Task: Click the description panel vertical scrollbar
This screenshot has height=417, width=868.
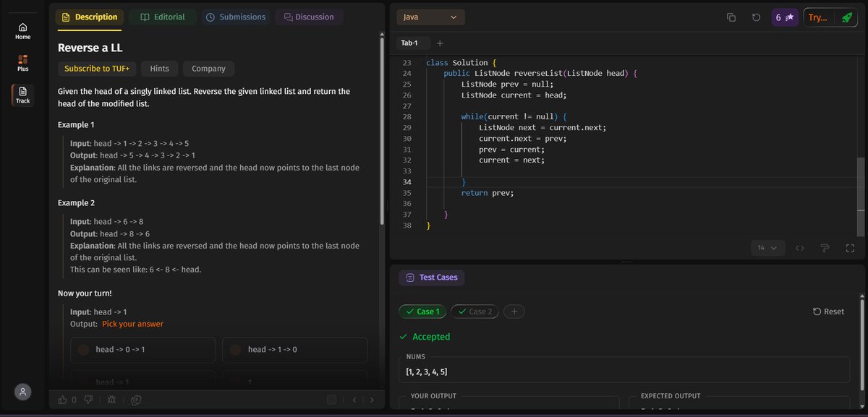Action: pos(382,130)
